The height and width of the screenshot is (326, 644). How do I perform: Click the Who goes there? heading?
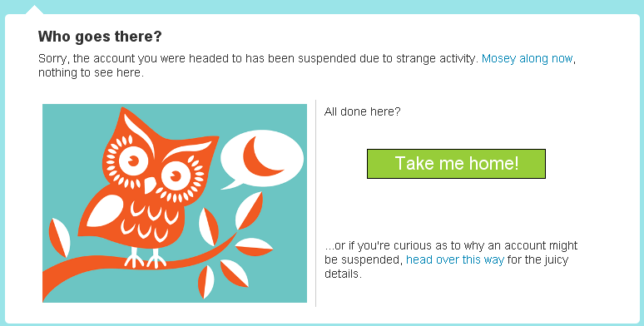(x=100, y=37)
